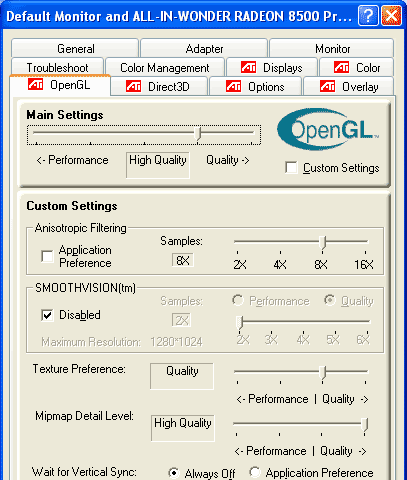Switch to the Direct3D tab

[159, 87]
